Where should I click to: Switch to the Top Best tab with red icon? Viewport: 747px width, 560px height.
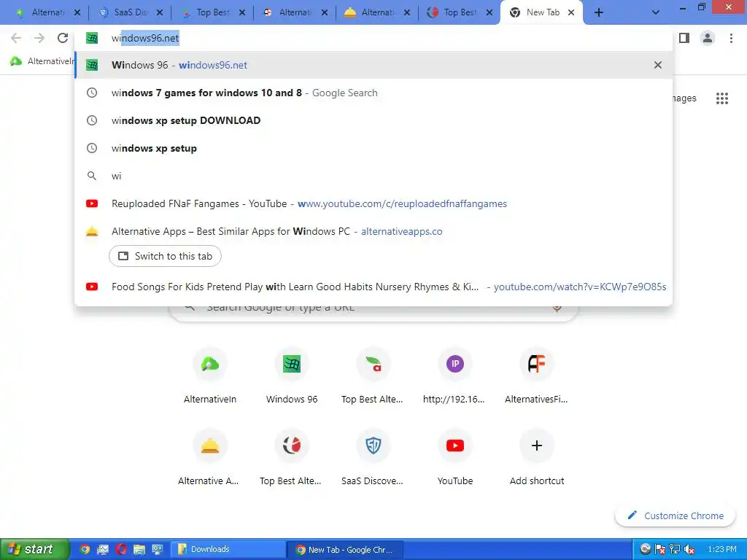tap(460, 13)
